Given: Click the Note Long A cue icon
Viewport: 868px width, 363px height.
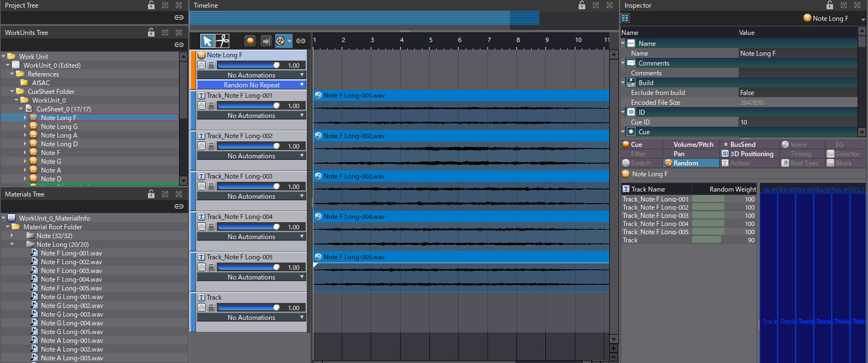Looking at the screenshot, I should coord(33,135).
